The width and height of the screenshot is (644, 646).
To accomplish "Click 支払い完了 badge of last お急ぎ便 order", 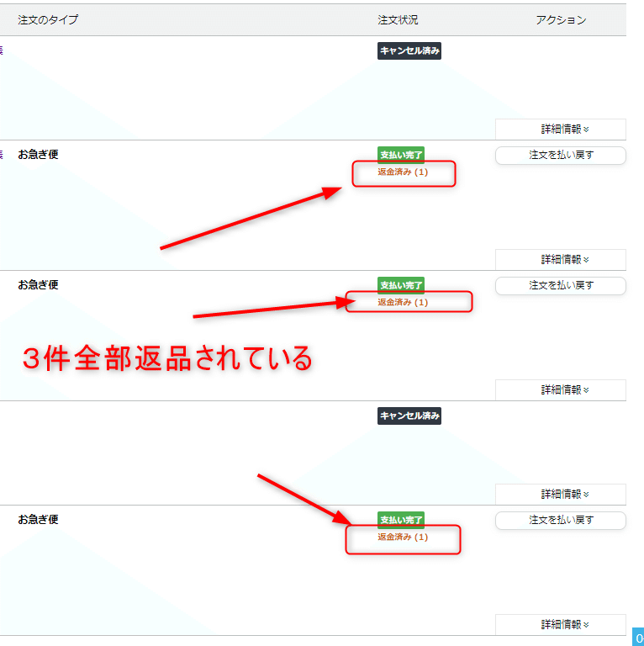I will pos(401,520).
